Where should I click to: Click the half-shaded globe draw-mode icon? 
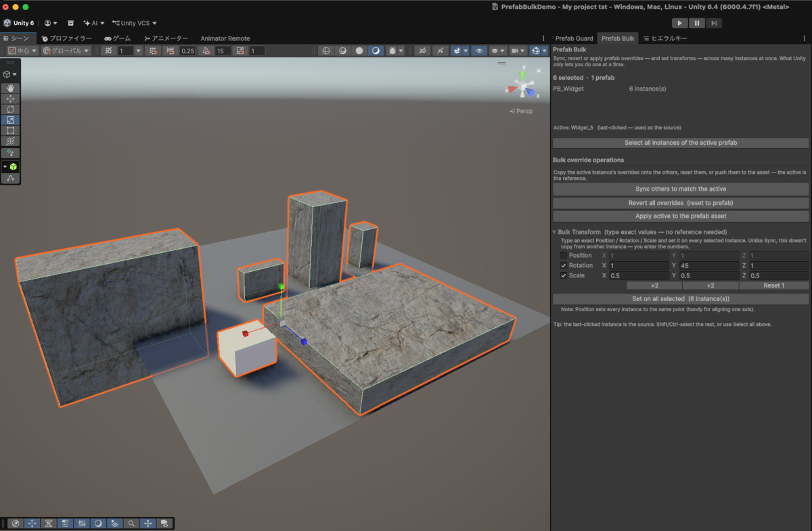tap(342, 51)
